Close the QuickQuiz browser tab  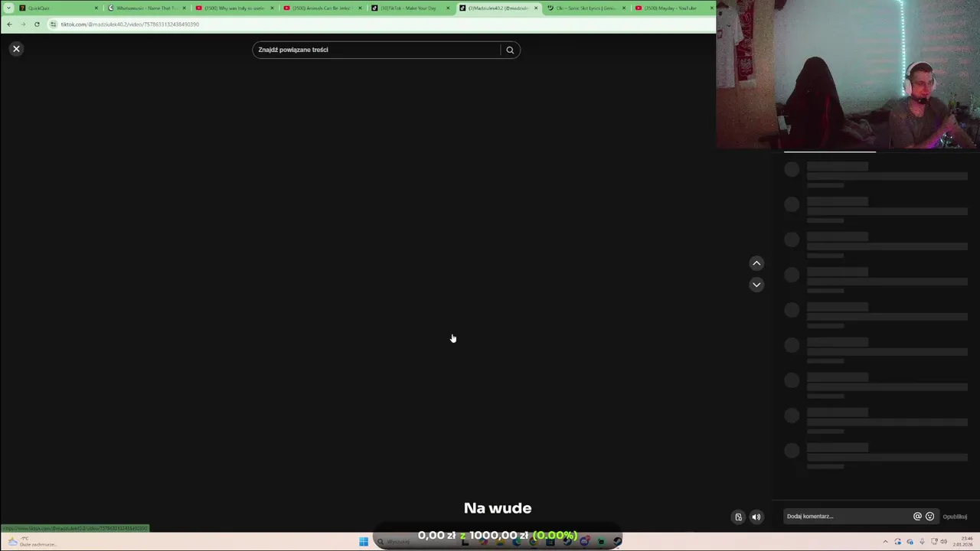pyautogui.click(x=96, y=8)
